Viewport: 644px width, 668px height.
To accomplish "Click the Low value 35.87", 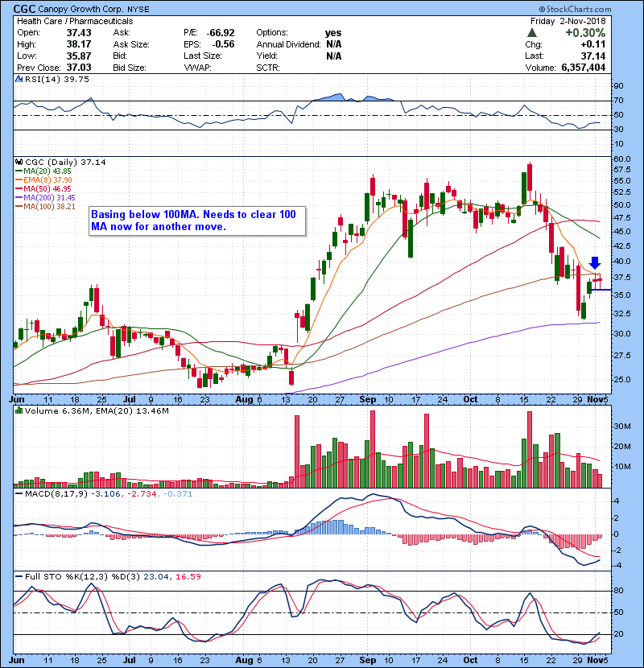I will (x=79, y=56).
